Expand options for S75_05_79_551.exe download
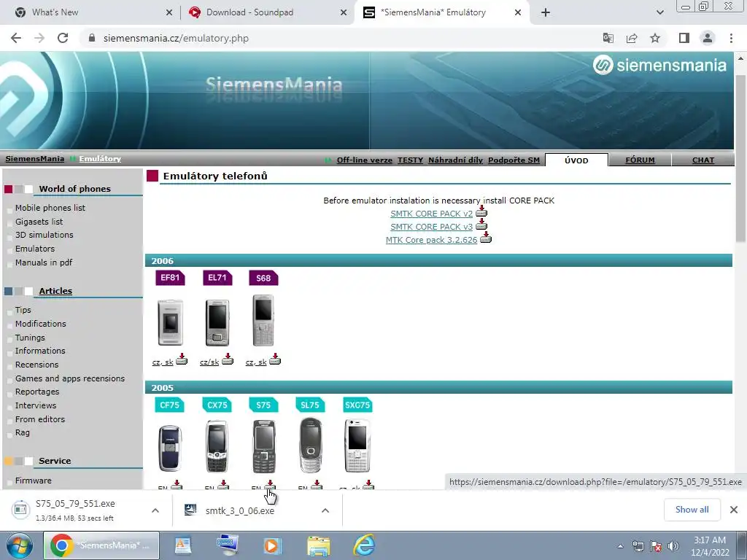This screenshot has height=560, width=747. [x=155, y=510]
